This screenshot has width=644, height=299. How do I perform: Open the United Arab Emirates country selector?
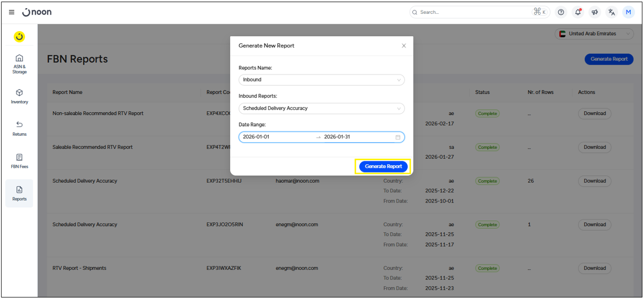click(x=594, y=34)
